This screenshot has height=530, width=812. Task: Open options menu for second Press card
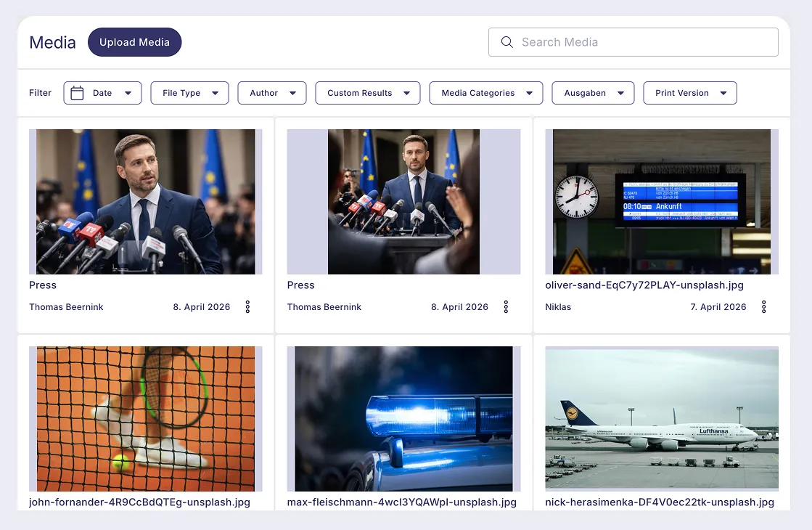[506, 306]
